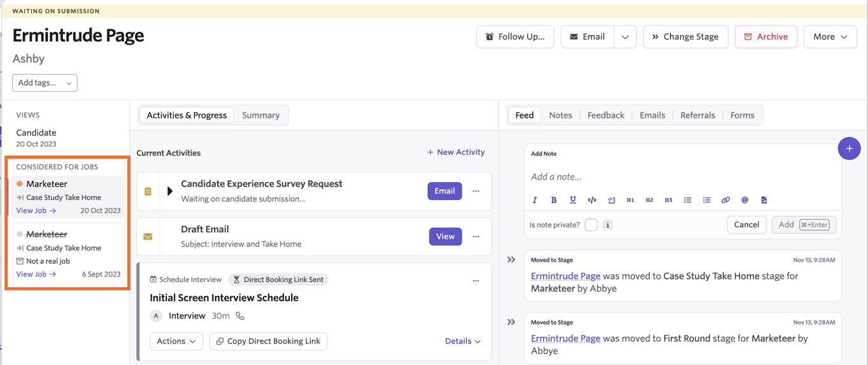868x365 pixels.
Task: Open the Email dropdown arrow
Action: (625, 37)
